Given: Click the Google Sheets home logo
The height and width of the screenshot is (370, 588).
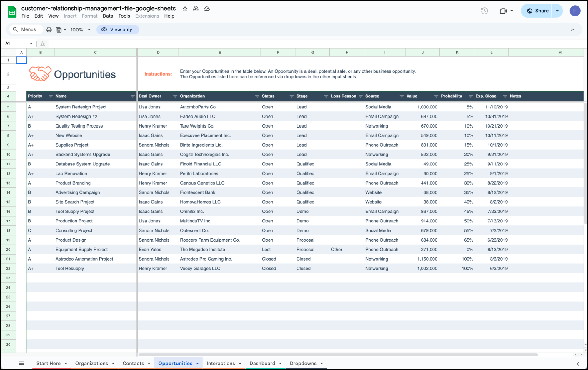Looking at the screenshot, I should point(12,12).
